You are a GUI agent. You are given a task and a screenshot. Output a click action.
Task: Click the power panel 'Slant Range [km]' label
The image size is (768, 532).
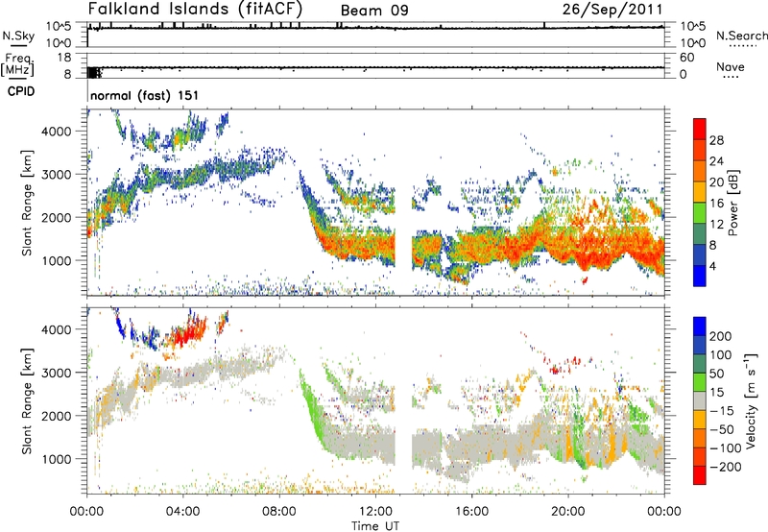[x=27, y=203]
